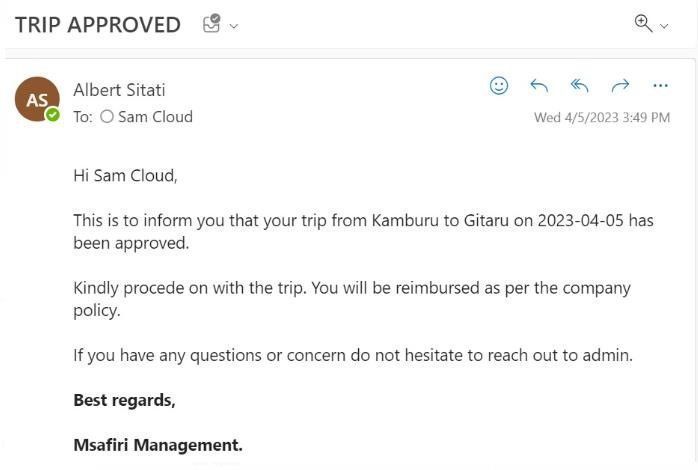This screenshot has width=698, height=470.
Task: Click the greeting line Hi Sam Cloud
Action: [x=125, y=175]
